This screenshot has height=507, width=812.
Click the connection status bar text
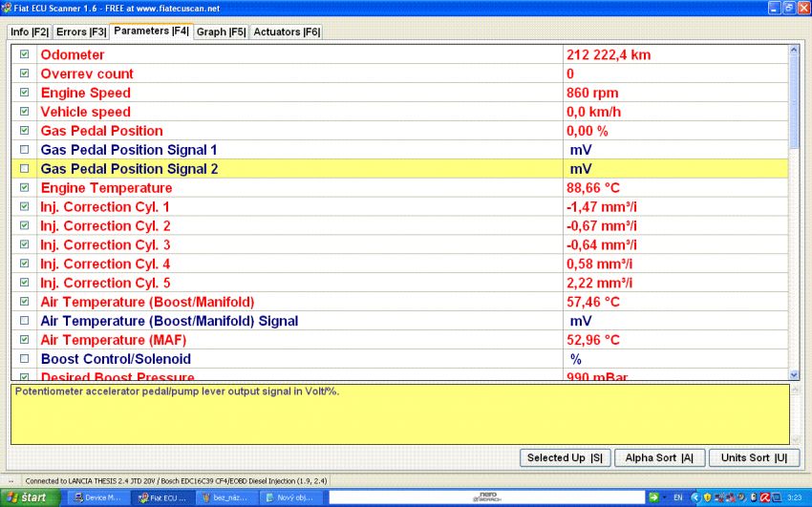tap(176, 480)
